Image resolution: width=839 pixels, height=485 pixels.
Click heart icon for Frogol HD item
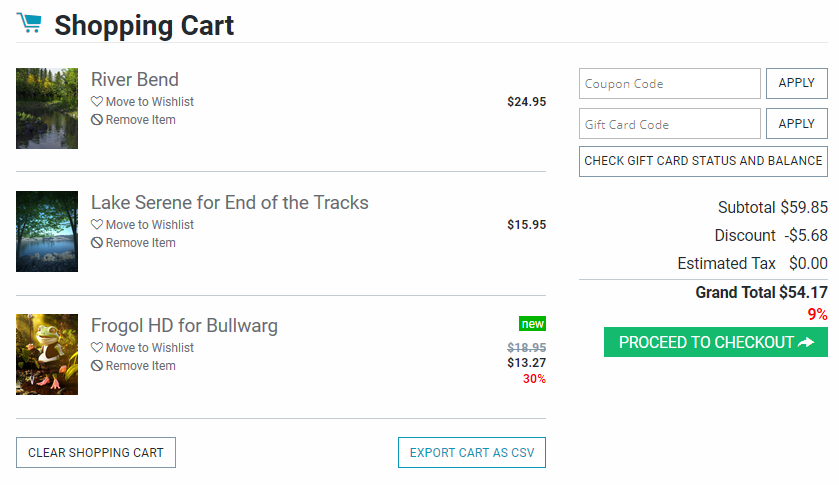click(x=97, y=348)
